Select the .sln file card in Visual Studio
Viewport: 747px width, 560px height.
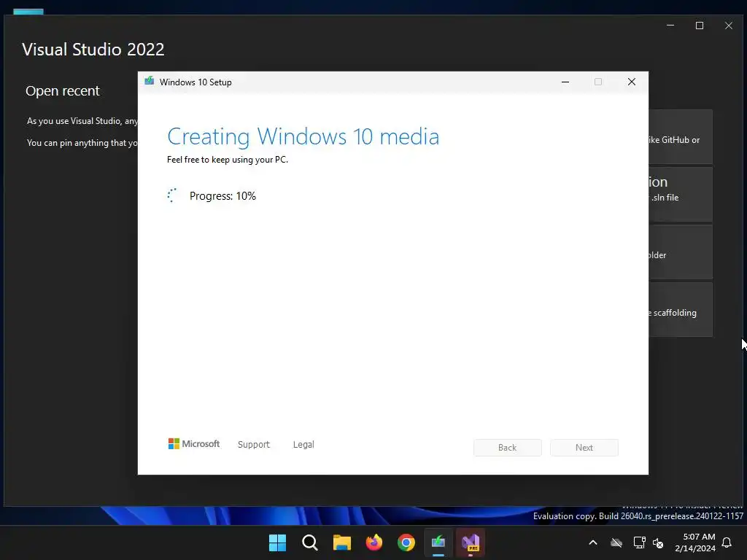pos(681,194)
